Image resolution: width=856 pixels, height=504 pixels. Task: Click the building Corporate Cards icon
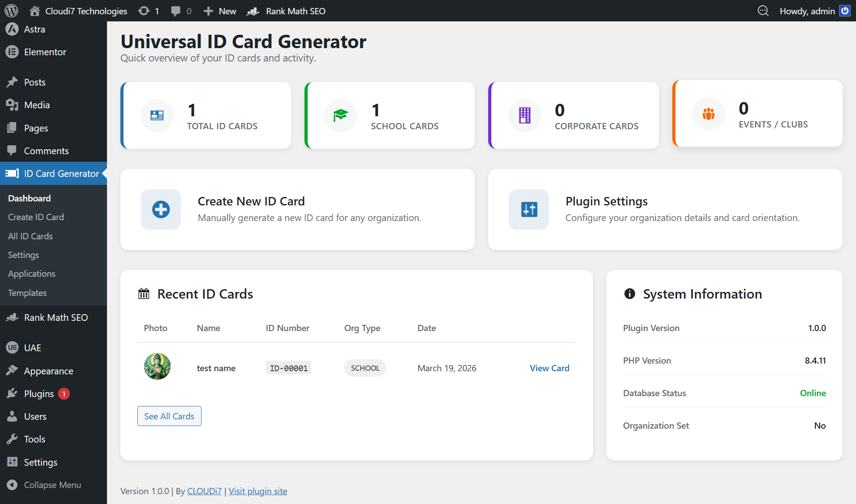525,115
